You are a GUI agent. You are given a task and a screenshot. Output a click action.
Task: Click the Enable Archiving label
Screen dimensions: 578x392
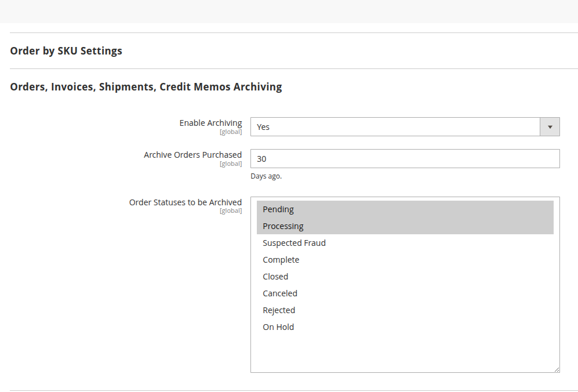(x=210, y=123)
